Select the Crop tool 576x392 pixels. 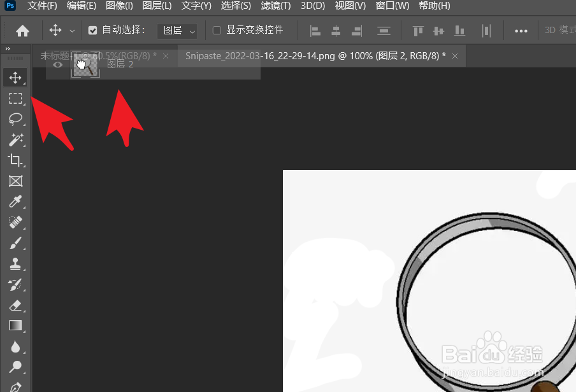(15, 161)
